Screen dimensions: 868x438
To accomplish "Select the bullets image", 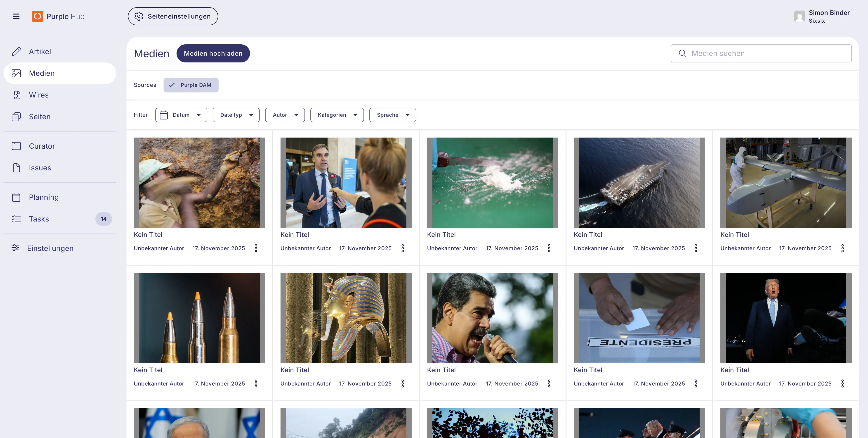I will (199, 318).
